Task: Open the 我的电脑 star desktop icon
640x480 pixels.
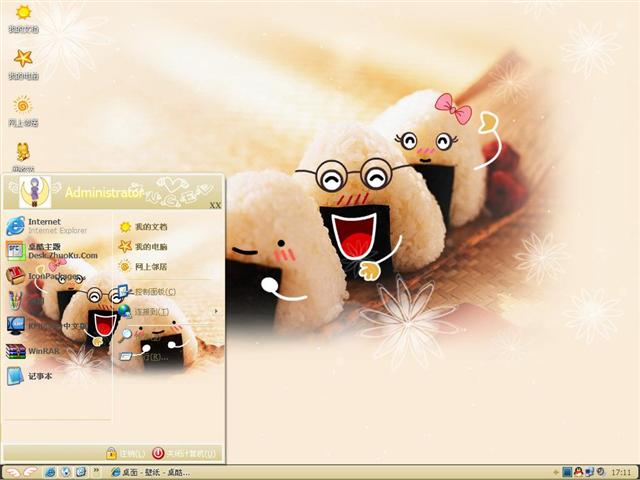Action: click(23, 64)
